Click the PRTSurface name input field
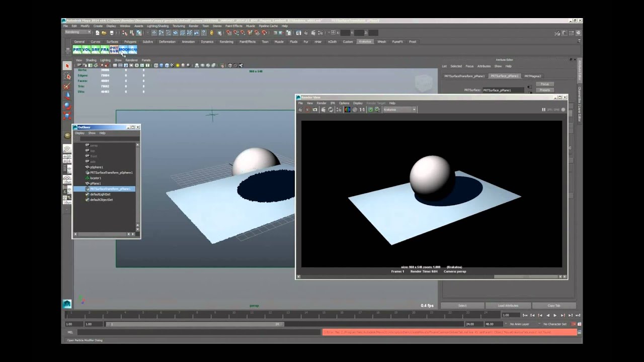Image resolution: width=644 pixels, height=362 pixels. point(504,90)
